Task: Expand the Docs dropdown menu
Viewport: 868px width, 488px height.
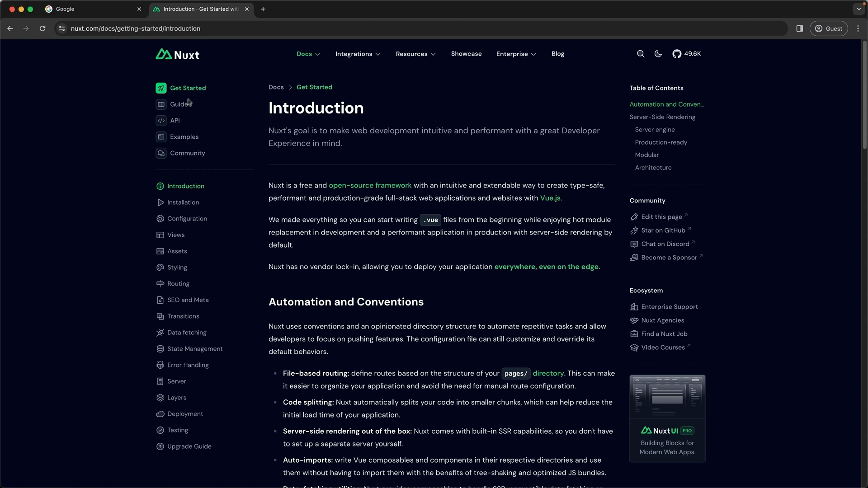Action: pos(308,54)
